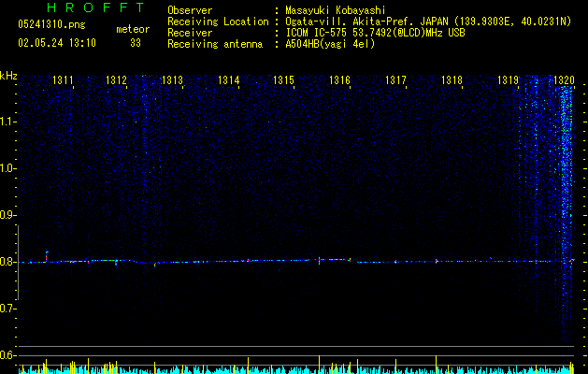Click the 0.6 kHz axis label
Screen dimensions: 588x374
point(7,355)
